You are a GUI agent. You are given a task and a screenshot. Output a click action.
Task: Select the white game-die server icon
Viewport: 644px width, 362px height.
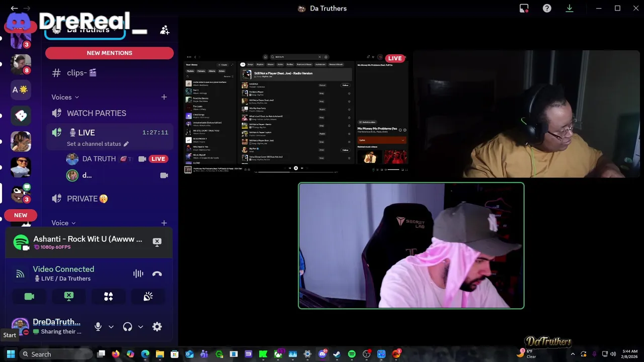point(21,116)
